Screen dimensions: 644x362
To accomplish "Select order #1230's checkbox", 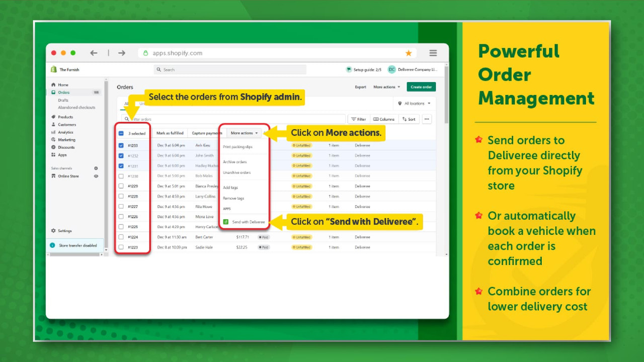I will click(x=121, y=175).
